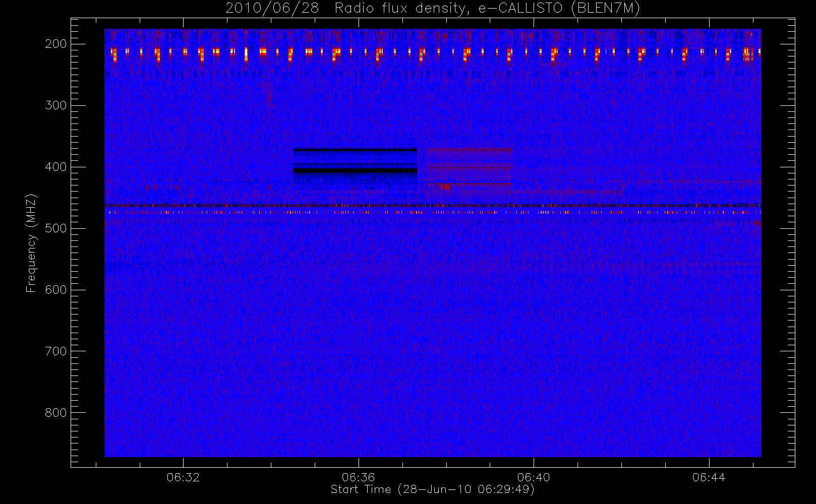Click the 600 frequency tick label
This screenshot has width=816, height=504.
pyautogui.click(x=56, y=290)
